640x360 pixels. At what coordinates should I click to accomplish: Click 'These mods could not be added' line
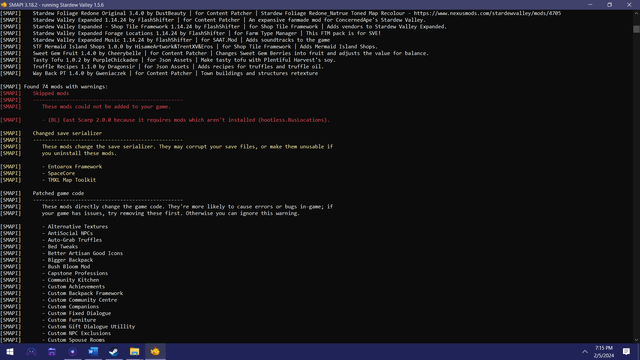click(106, 107)
